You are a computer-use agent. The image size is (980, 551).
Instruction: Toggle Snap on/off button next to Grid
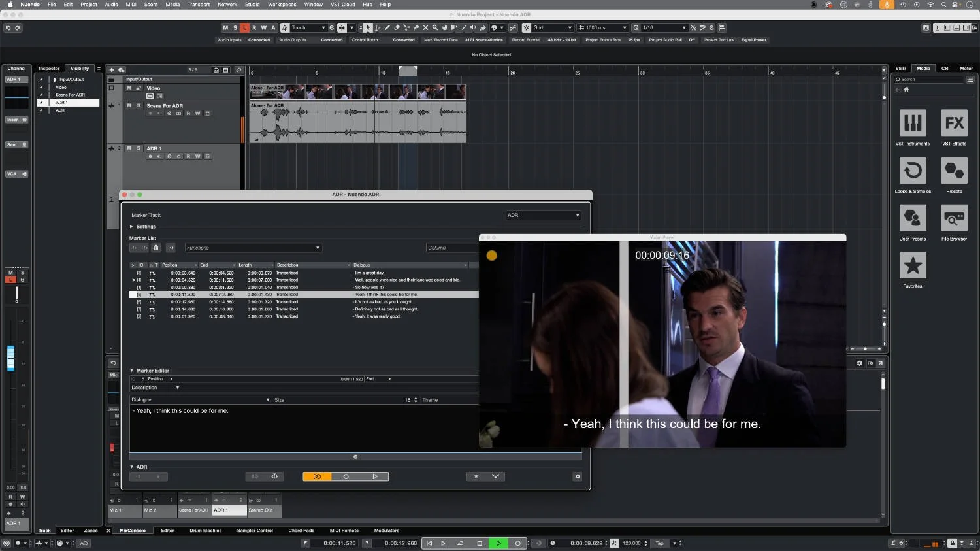click(526, 27)
